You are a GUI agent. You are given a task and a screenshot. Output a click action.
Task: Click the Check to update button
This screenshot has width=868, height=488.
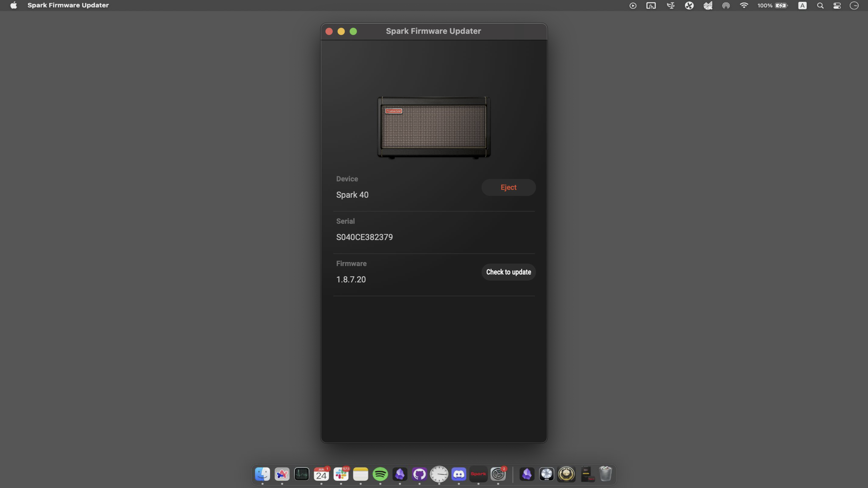[508, 272]
